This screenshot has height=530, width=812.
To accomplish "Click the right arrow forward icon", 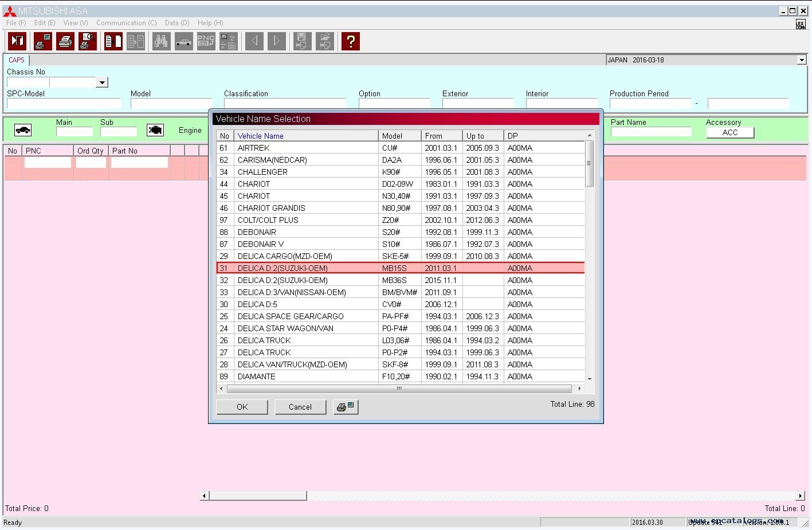I will (x=277, y=41).
